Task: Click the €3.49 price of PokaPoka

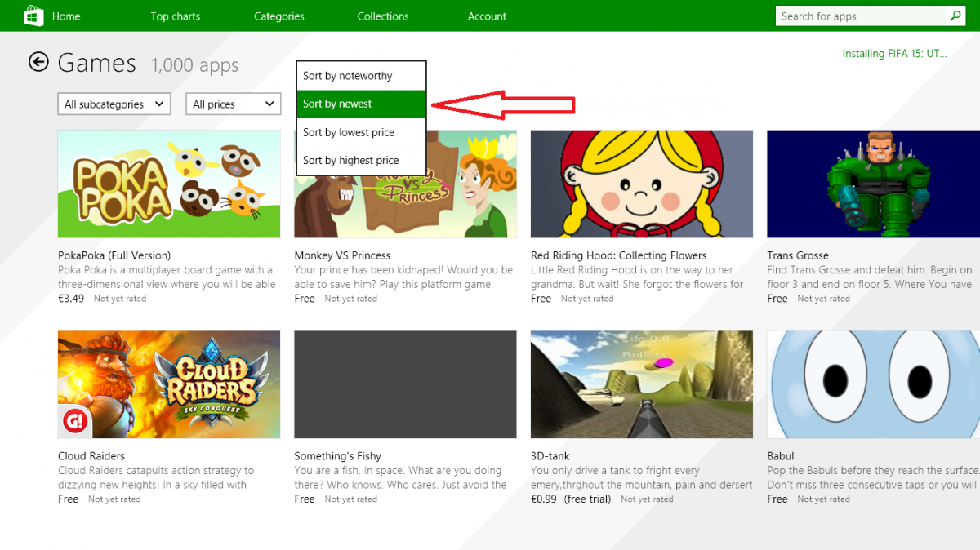Action: pos(71,299)
